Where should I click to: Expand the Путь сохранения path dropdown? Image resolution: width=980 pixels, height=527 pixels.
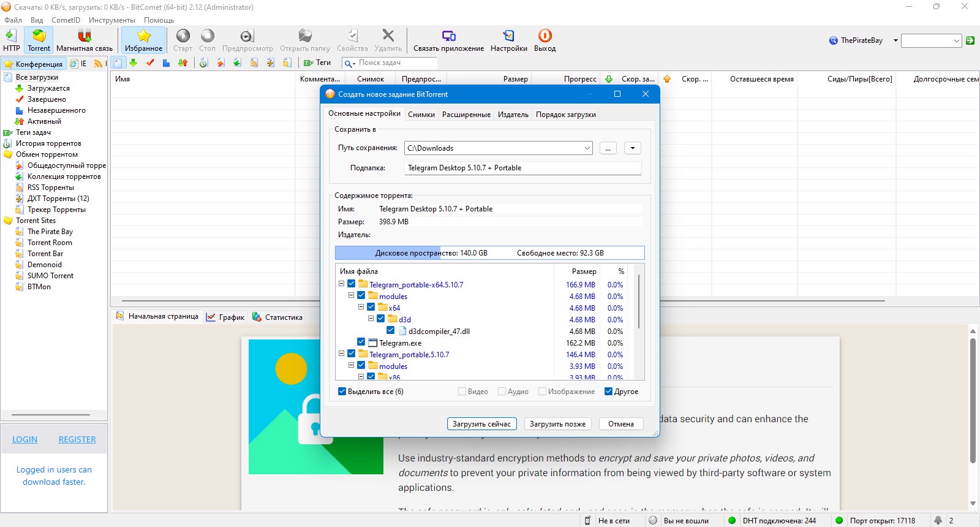[x=587, y=148]
